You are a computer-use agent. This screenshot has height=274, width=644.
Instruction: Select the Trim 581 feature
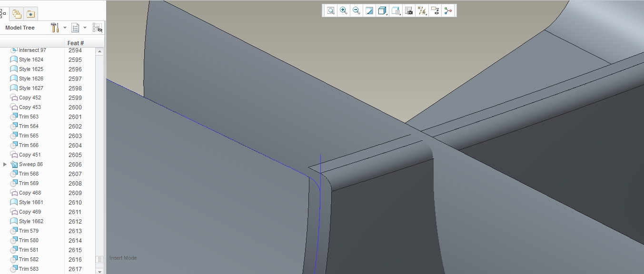coord(29,250)
